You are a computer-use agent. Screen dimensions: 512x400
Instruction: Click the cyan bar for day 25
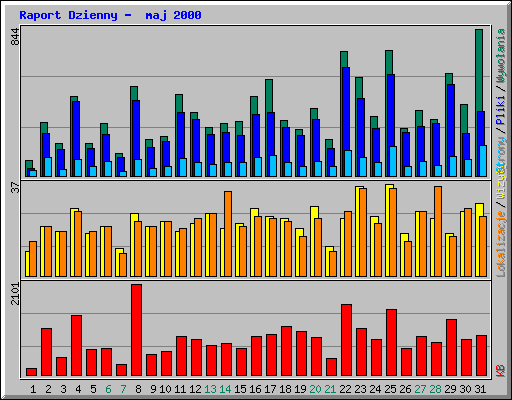[x=393, y=161]
